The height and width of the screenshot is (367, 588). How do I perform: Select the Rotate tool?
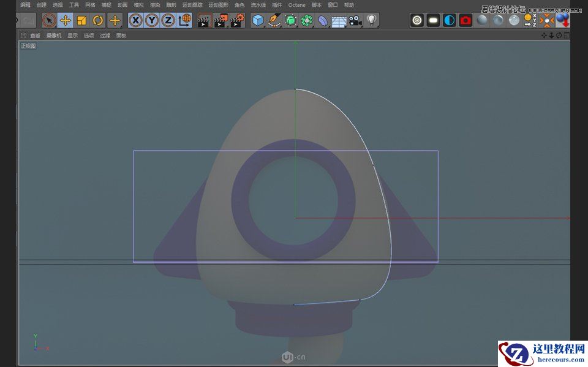pyautogui.click(x=98, y=21)
